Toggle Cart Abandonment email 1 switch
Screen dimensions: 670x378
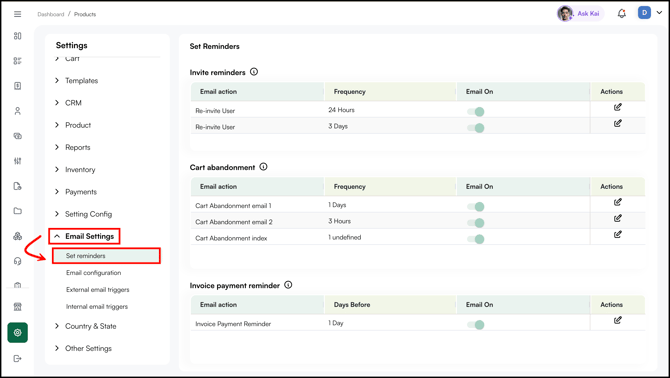click(x=476, y=207)
